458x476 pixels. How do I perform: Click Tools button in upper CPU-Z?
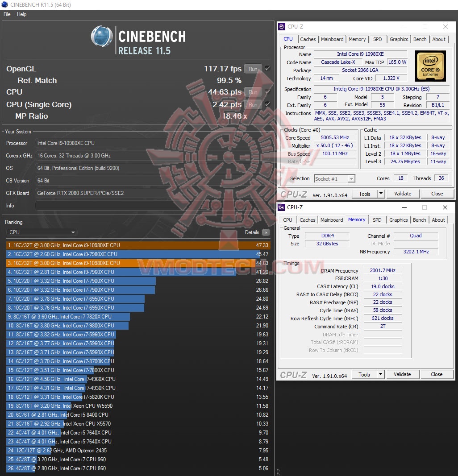(364, 194)
